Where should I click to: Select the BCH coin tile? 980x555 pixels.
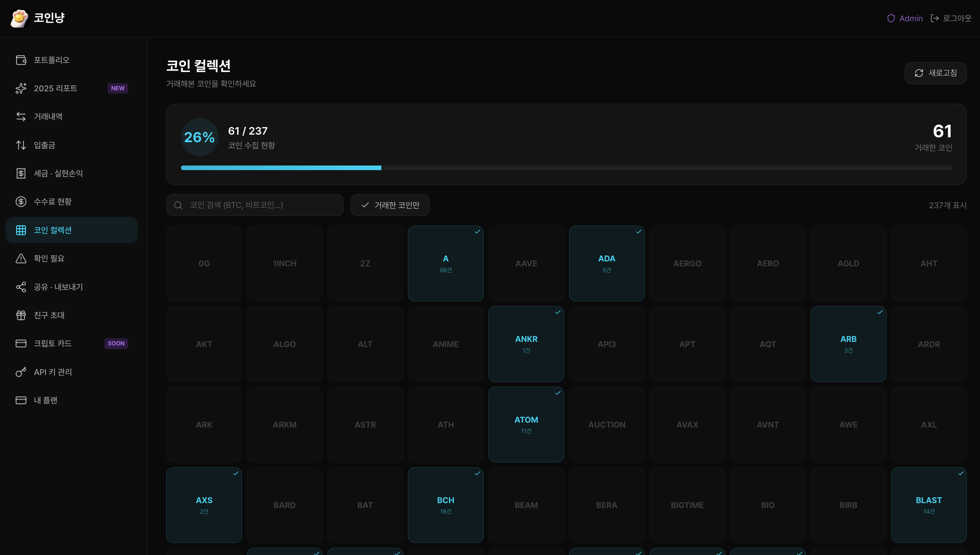click(x=445, y=505)
